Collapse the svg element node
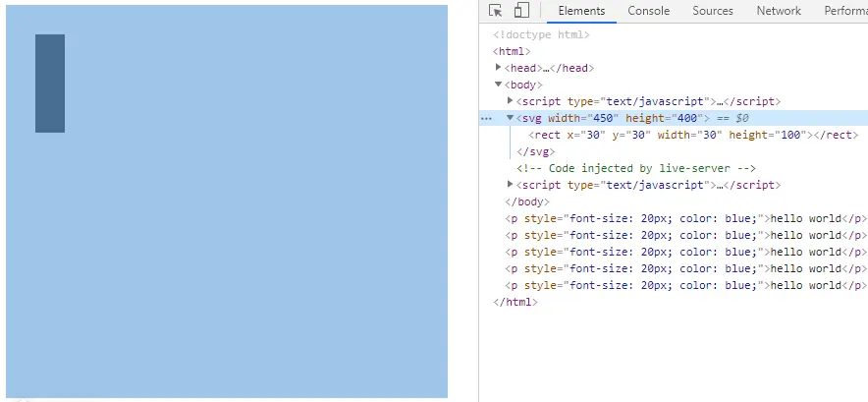The image size is (868, 402). point(510,118)
